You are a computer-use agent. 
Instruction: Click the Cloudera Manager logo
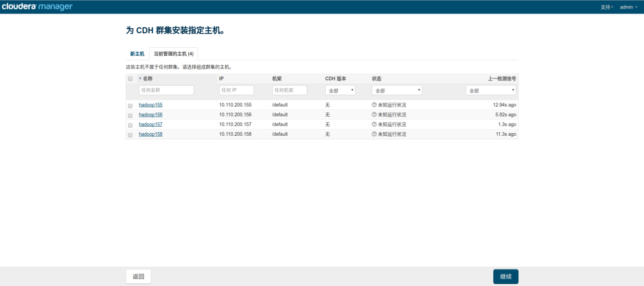[x=37, y=7]
